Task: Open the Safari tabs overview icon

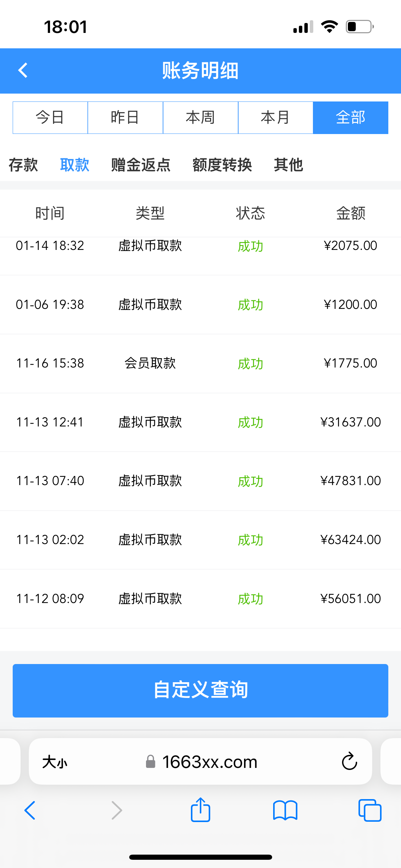Action: [x=369, y=810]
